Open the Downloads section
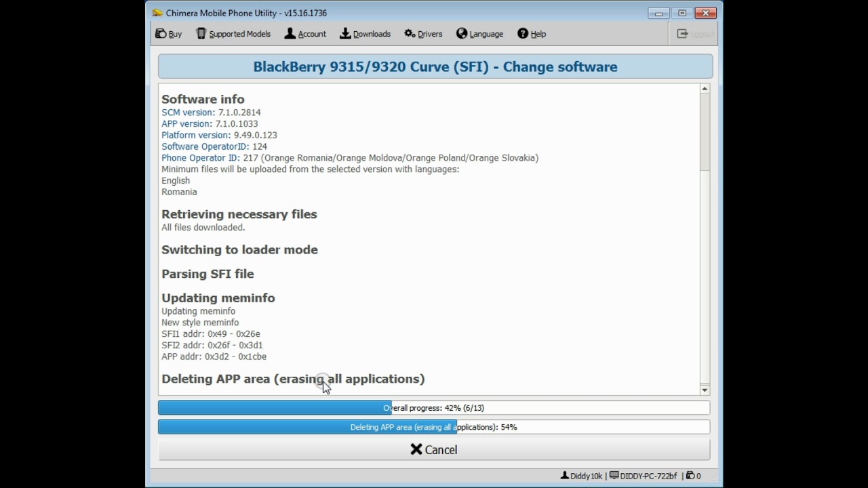This screenshot has width=868, height=488. pos(365,34)
